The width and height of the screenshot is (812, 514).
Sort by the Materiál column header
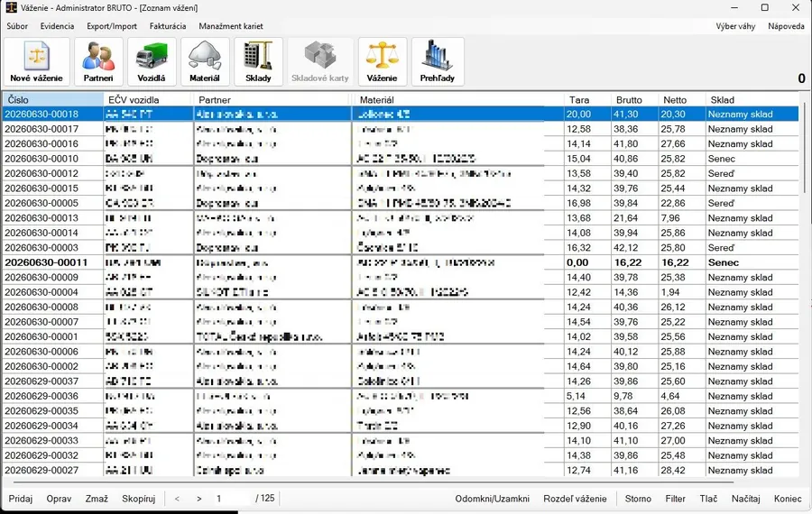[458, 99]
